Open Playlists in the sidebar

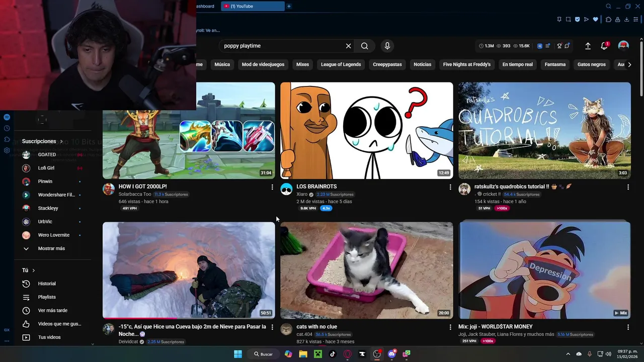47,297
